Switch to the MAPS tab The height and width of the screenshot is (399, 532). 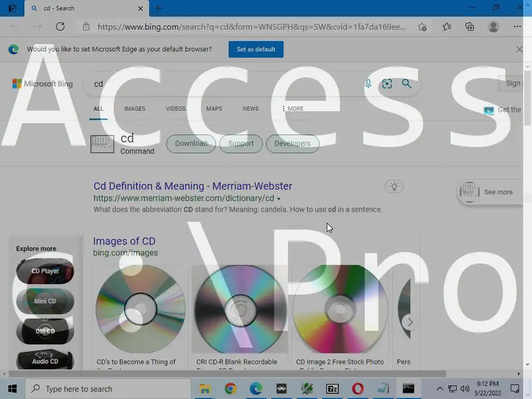(214, 109)
